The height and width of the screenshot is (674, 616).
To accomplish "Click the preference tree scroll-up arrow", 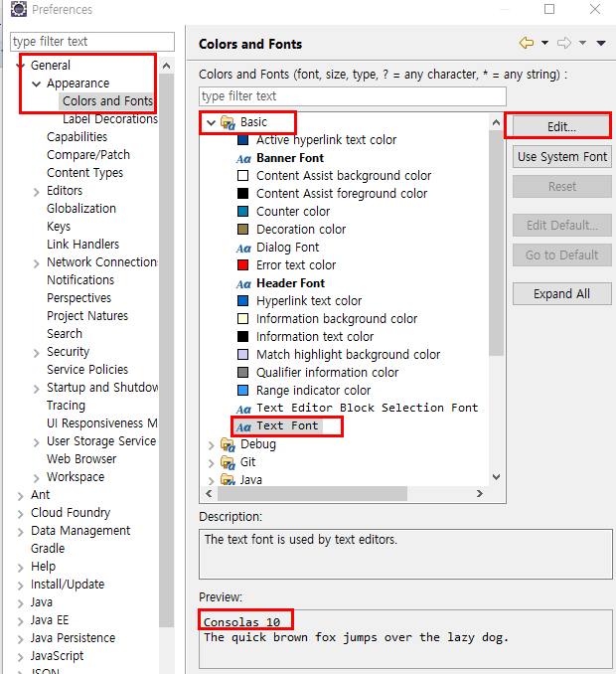I will 166,66.
